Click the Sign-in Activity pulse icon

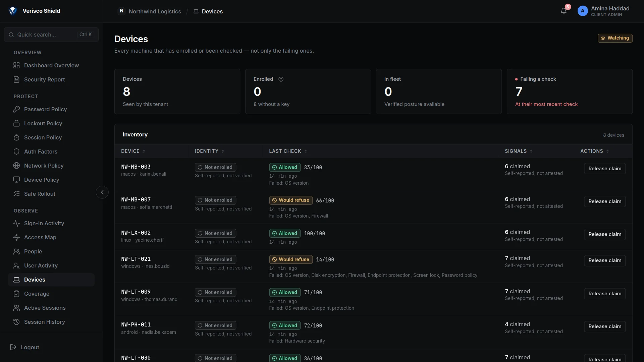pyautogui.click(x=16, y=223)
